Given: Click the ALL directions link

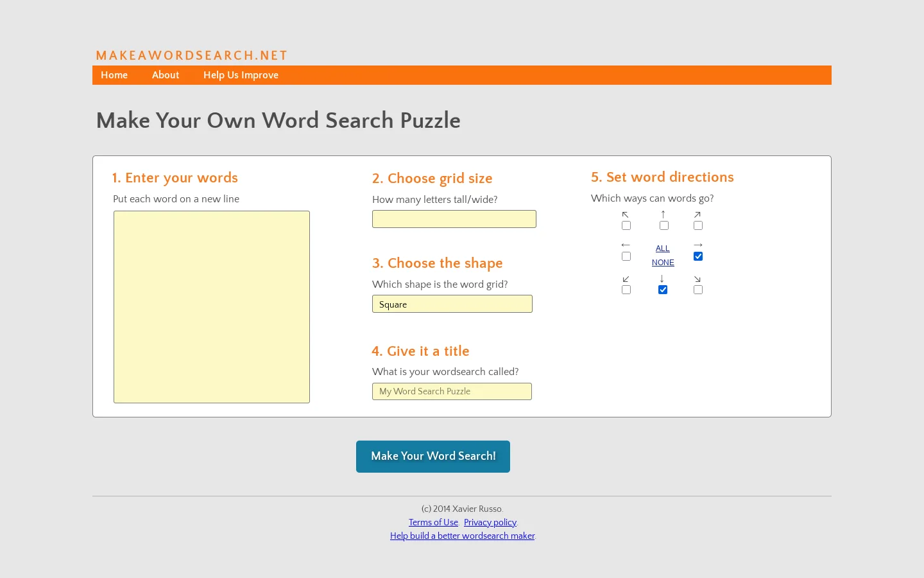Looking at the screenshot, I should [x=663, y=249].
